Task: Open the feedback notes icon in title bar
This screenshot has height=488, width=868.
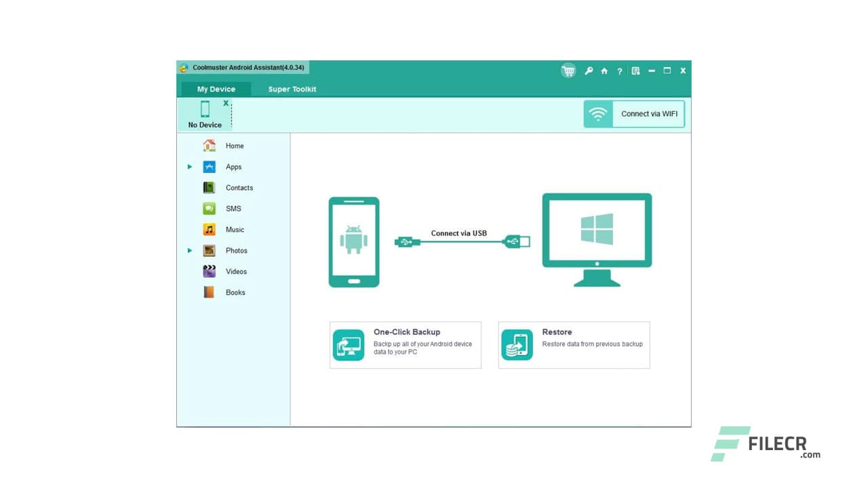Action: (635, 70)
